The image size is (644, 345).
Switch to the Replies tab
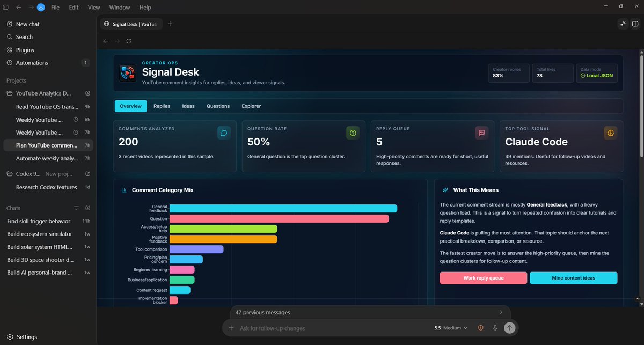(x=162, y=106)
